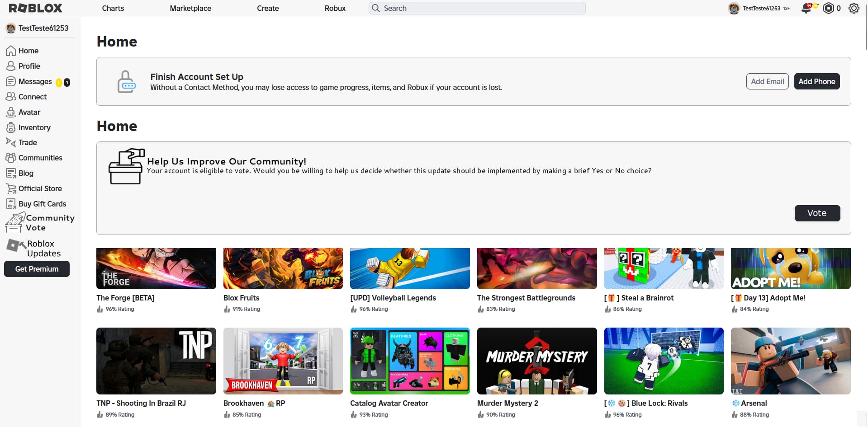Click the Trade arrows icon
The width and height of the screenshot is (868, 427).
pyautogui.click(x=11, y=142)
